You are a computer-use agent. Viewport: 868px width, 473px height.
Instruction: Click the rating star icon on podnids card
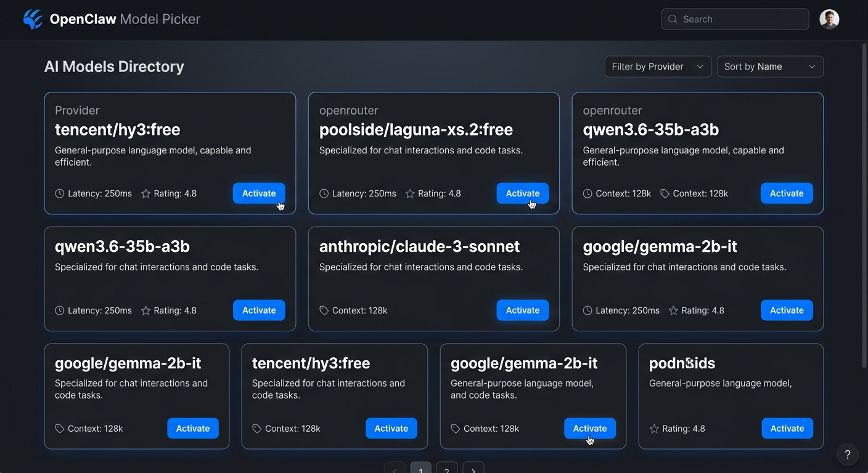(x=654, y=429)
